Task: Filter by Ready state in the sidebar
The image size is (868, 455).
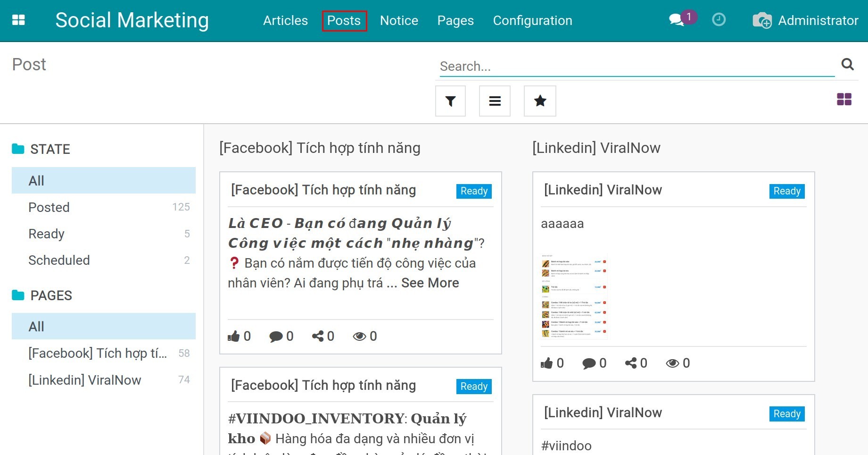Action: tap(46, 234)
